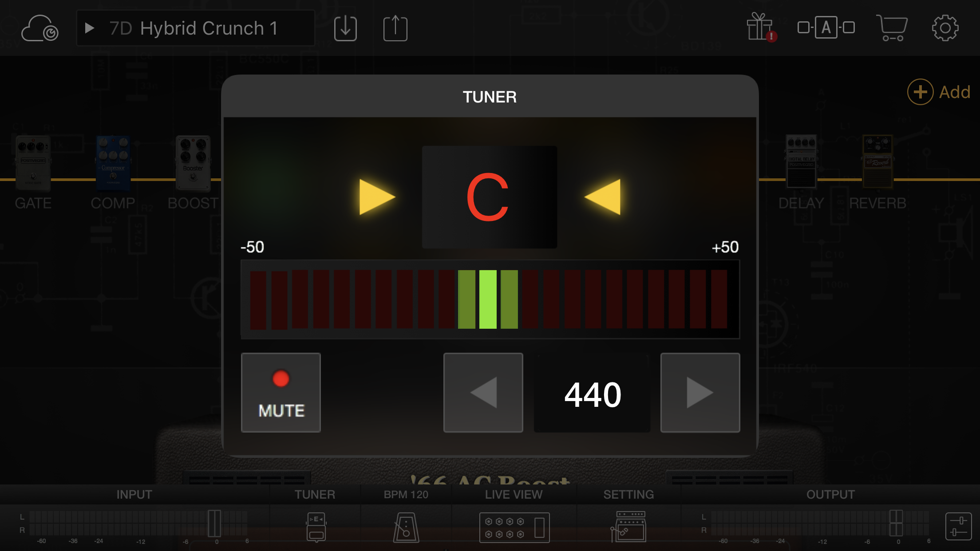Select the BPM 120 tab label
Image resolution: width=980 pixels, height=551 pixels.
click(406, 494)
